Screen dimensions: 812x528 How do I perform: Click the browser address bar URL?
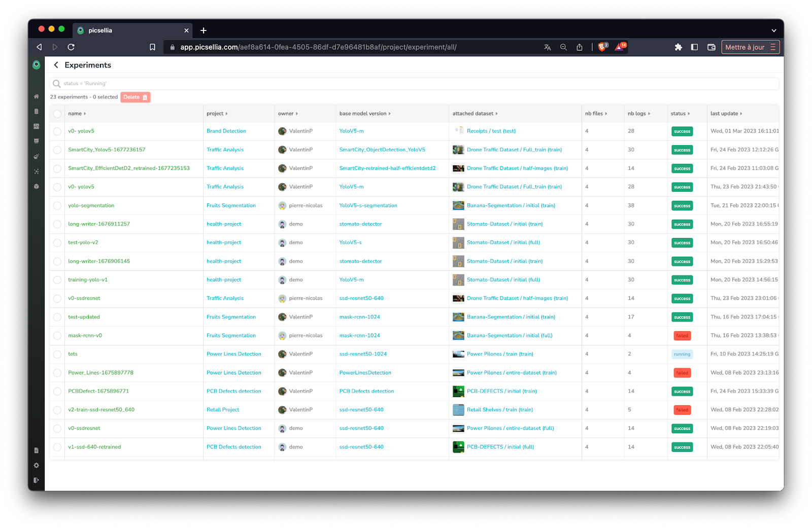(318, 47)
